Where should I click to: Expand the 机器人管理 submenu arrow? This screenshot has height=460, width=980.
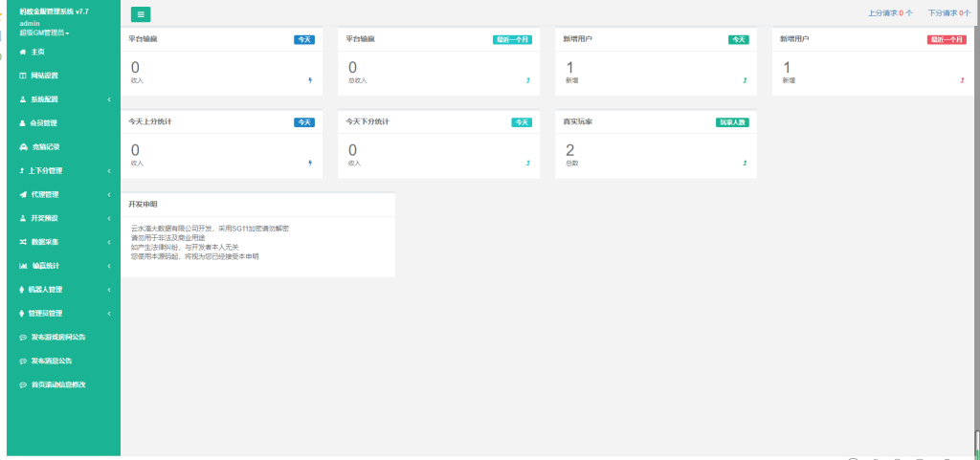[109, 290]
